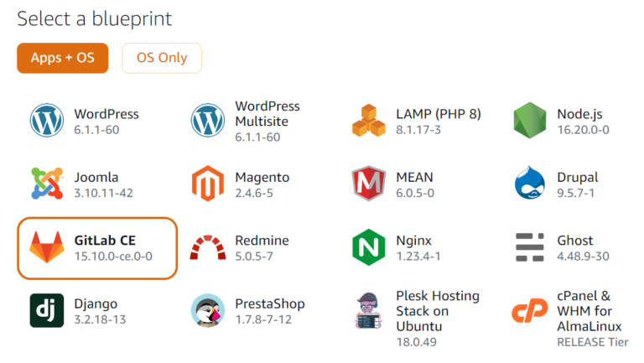The height and width of the screenshot is (363, 644).
Task: Click the Django logo icon
Action: (x=47, y=311)
